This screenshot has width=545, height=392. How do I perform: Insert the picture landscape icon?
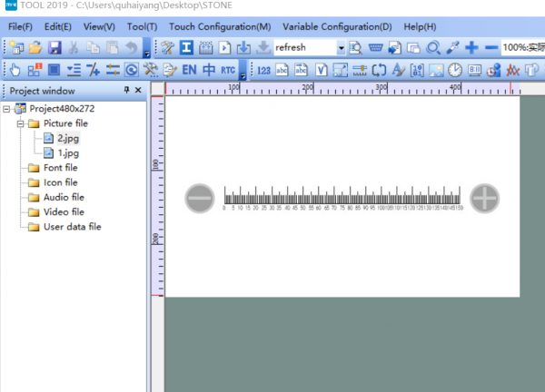(436, 70)
